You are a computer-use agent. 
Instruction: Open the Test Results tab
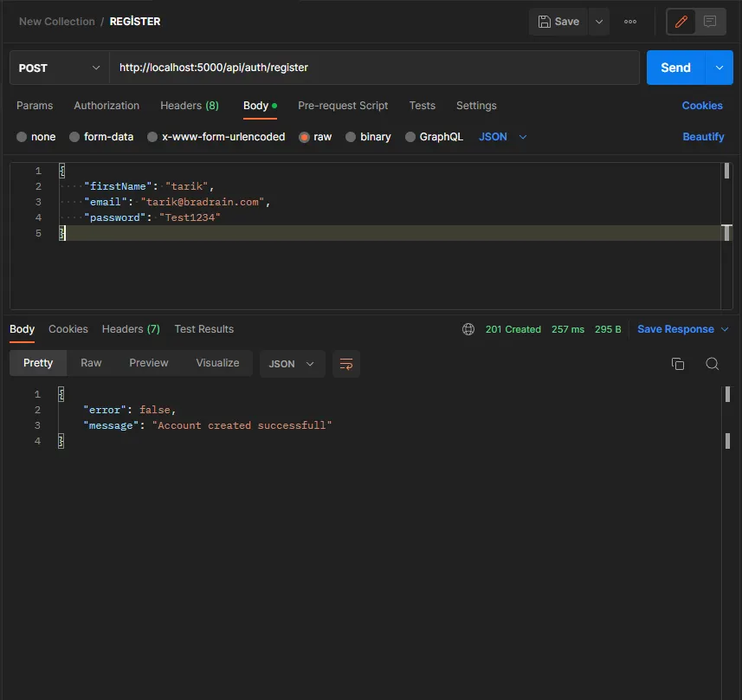[x=204, y=329]
